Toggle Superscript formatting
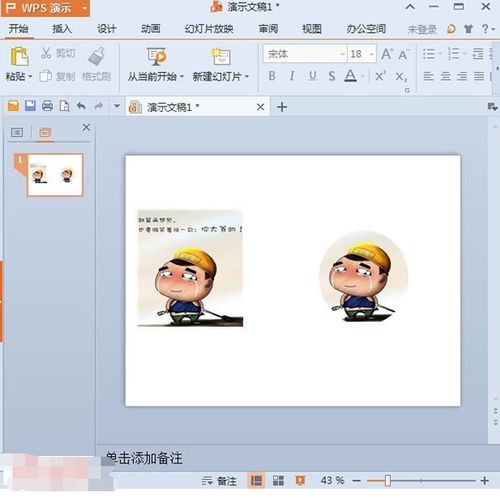Image resolution: width=500 pixels, height=498 pixels. coord(380,76)
